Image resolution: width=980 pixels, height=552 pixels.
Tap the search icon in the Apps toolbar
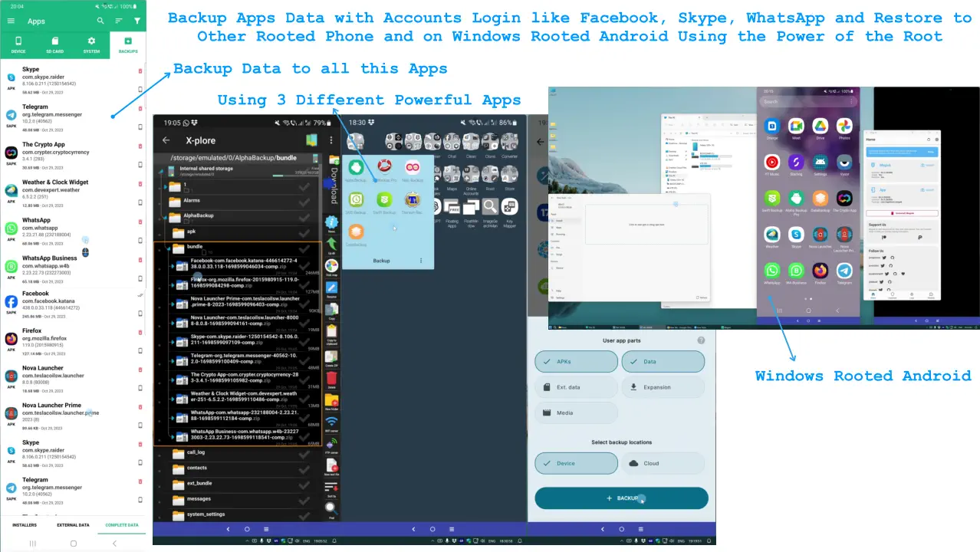(100, 21)
